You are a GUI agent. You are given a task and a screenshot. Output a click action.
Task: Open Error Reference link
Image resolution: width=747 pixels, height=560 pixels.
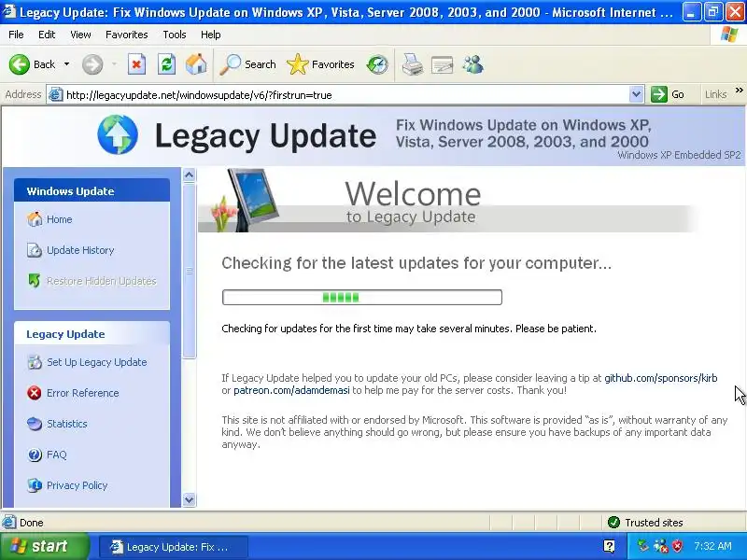[x=83, y=393]
